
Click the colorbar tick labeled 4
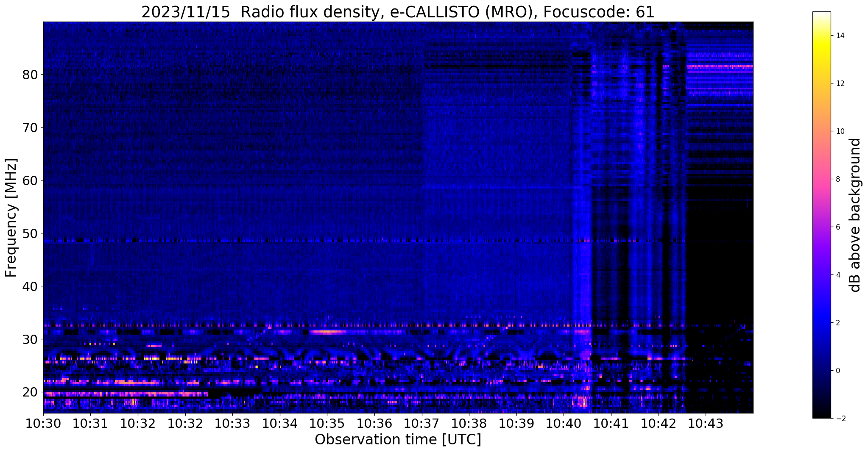click(837, 275)
